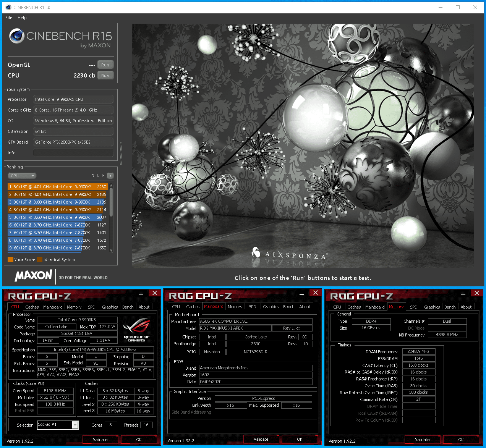Open Mainboard tab in right CPU-Z window
486x448 pixels.
375,307
